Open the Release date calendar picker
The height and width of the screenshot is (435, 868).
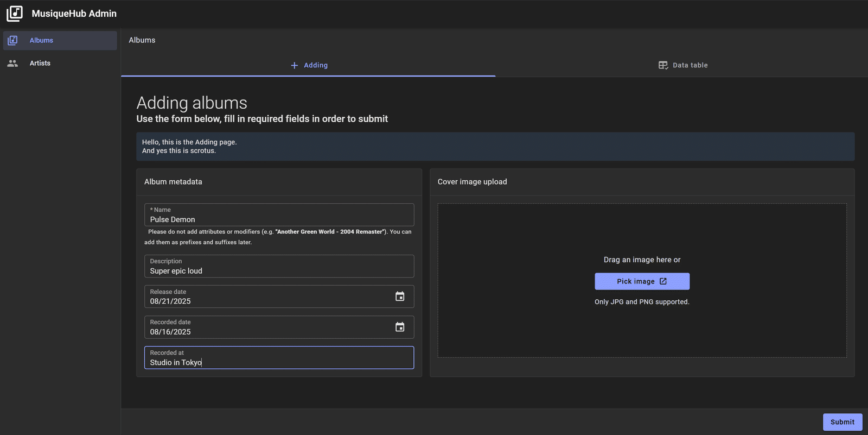(400, 297)
